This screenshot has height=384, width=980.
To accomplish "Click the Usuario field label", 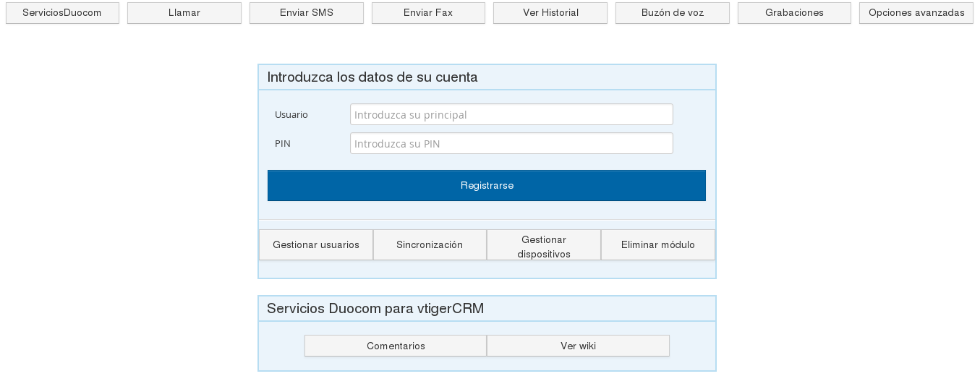I will pos(291,115).
